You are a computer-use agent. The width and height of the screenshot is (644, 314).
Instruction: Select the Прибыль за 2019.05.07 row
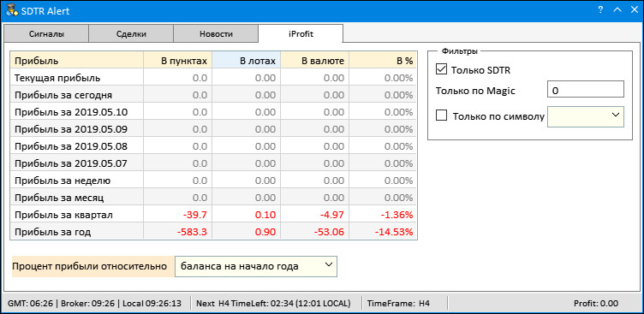click(213, 163)
